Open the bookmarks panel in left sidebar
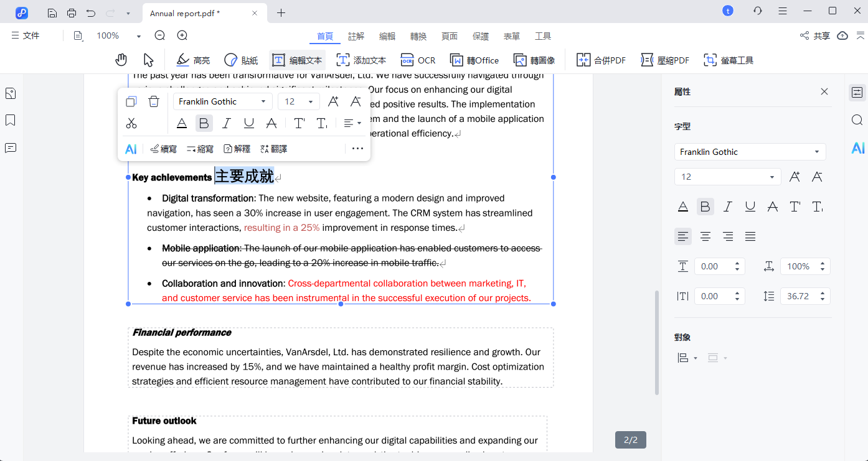The height and width of the screenshot is (461, 868). point(11,120)
